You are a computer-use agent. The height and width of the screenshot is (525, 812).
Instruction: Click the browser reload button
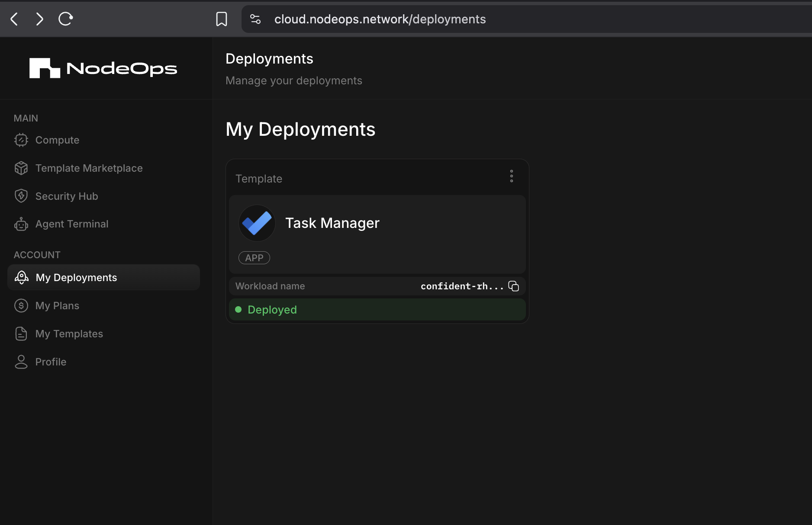65,19
